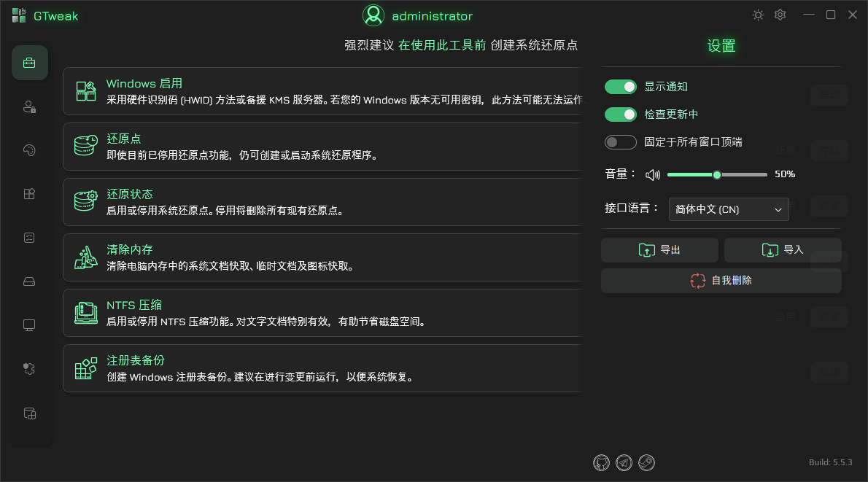
Task: Click the 还原点 title text
Action: pyautogui.click(x=124, y=139)
